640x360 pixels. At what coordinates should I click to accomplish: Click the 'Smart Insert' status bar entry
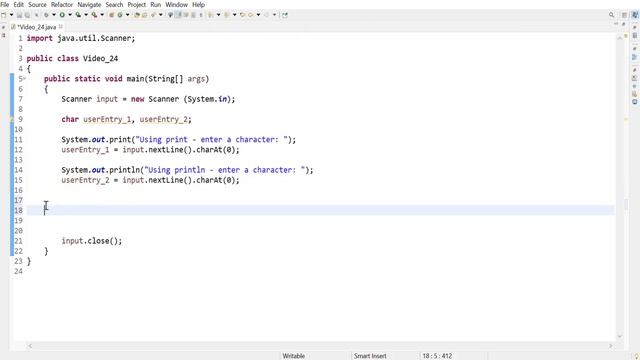click(x=370, y=356)
